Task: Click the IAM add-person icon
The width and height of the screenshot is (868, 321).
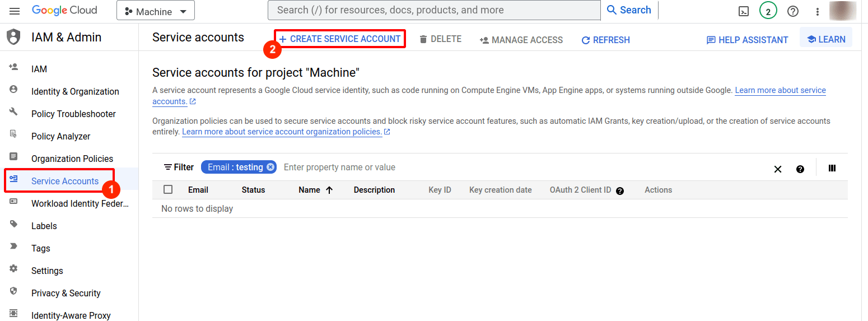Action: (x=13, y=67)
